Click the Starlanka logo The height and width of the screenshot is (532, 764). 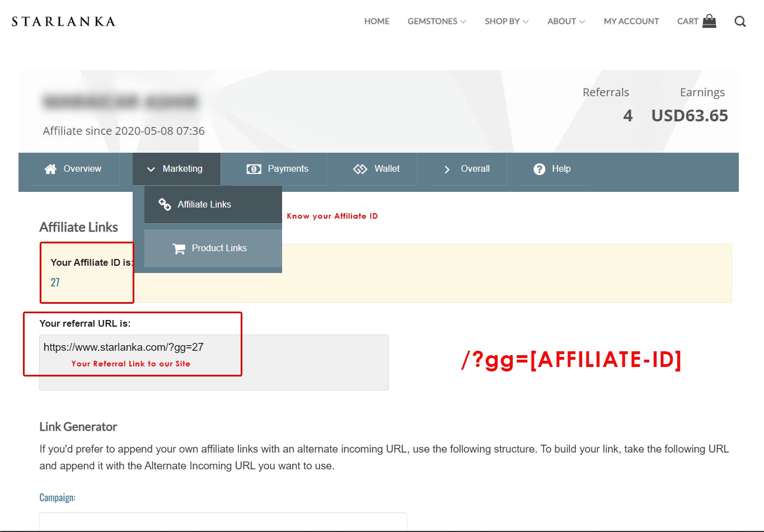click(x=63, y=21)
